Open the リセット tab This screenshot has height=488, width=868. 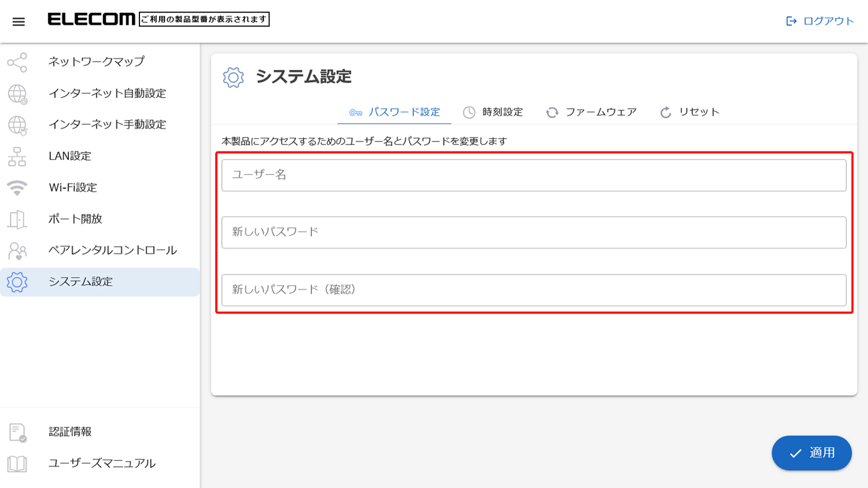coord(690,112)
